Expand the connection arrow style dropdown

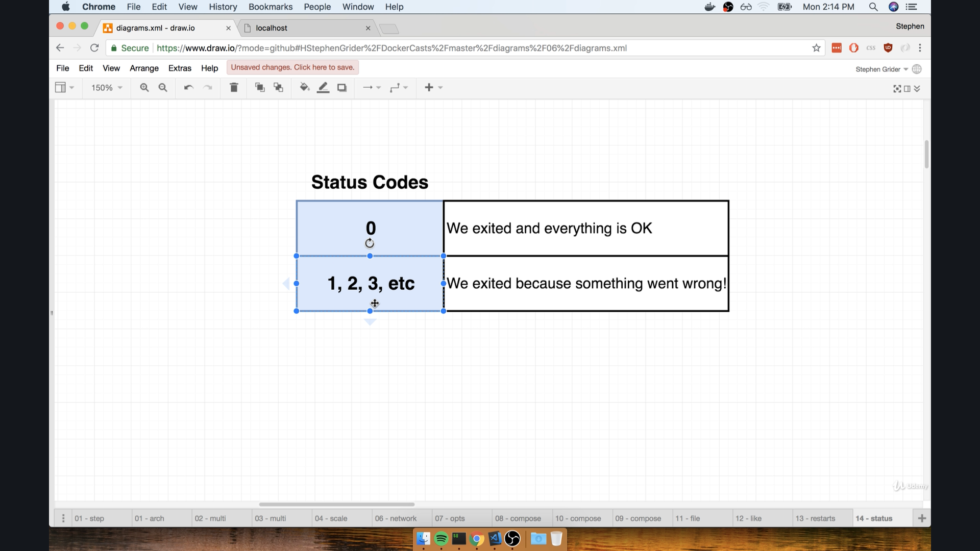372,88
